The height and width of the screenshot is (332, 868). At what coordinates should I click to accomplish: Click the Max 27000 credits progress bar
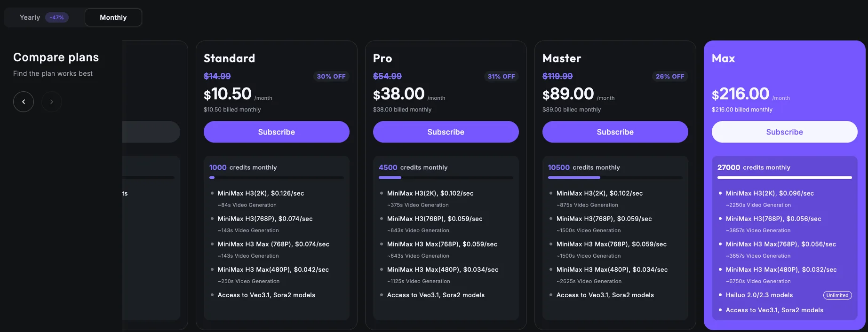785,178
